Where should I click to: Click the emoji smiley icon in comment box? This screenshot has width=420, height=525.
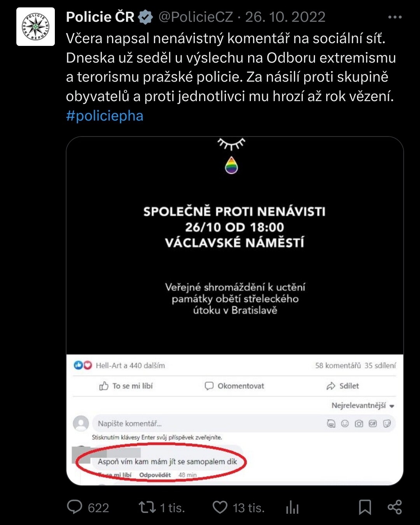[345, 423]
